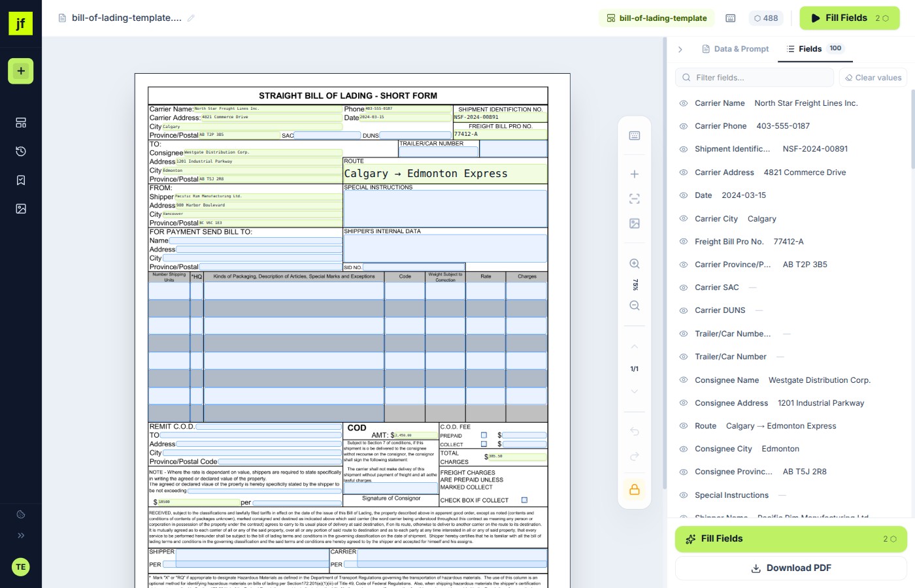915x588 pixels.
Task: Click Download PDF button
Action: 791,568
